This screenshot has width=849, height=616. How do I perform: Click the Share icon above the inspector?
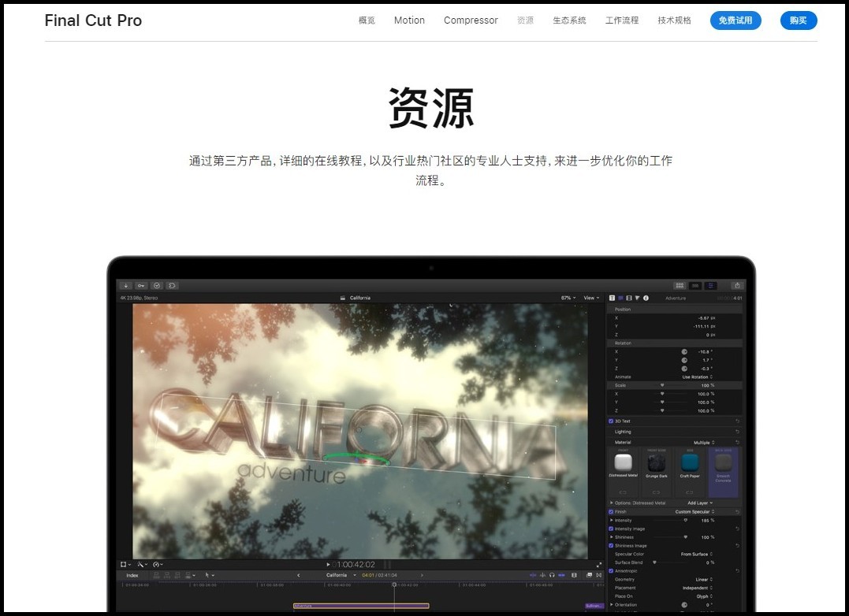(737, 285)
